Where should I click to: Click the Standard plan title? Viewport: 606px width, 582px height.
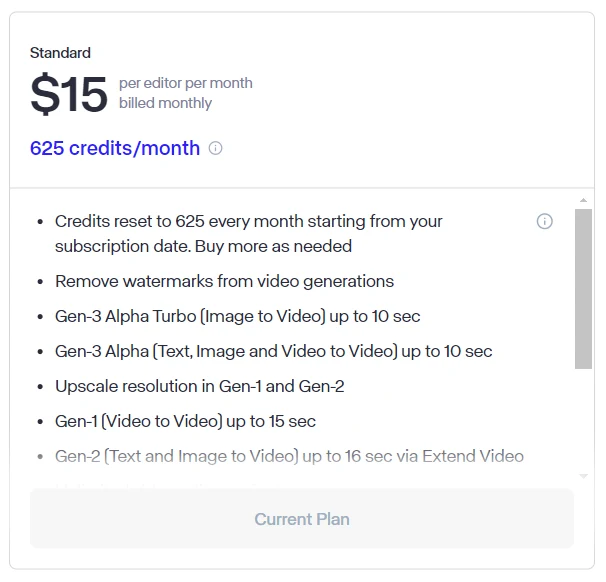coord(60,53)
